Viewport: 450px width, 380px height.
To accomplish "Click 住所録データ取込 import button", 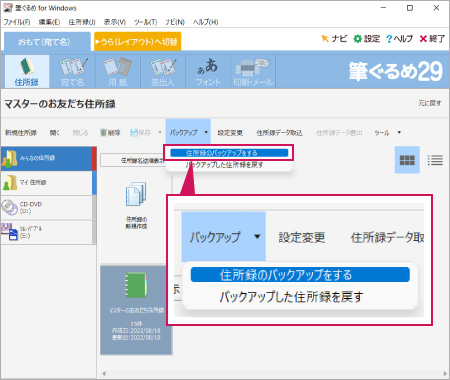I will coord(279,133).
